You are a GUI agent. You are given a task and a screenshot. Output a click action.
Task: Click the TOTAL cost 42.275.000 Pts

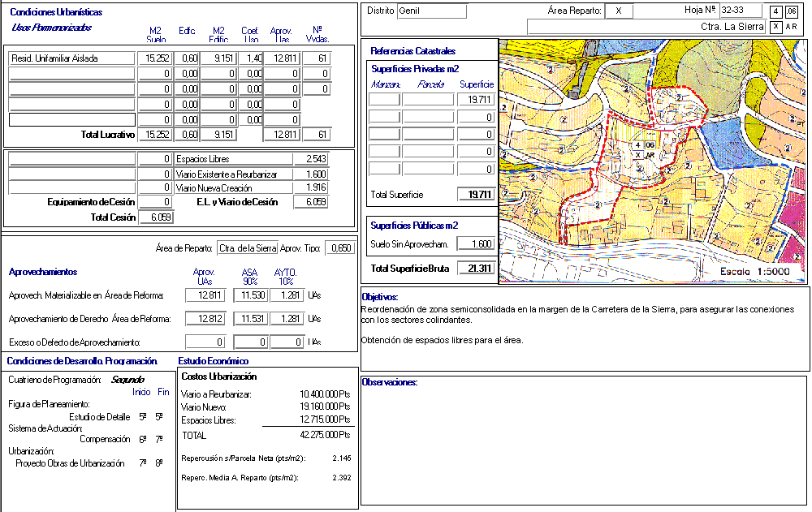click(x=325, y=436)
